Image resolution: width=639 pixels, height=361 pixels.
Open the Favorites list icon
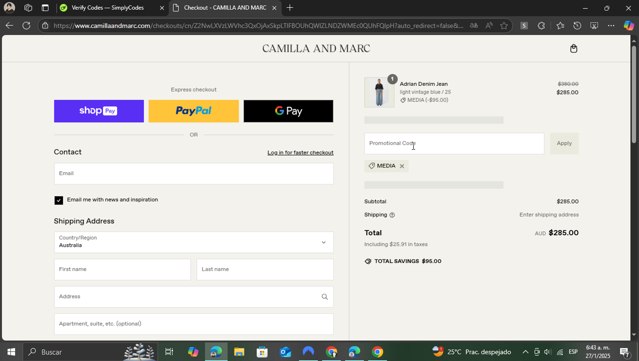(560, 26)
